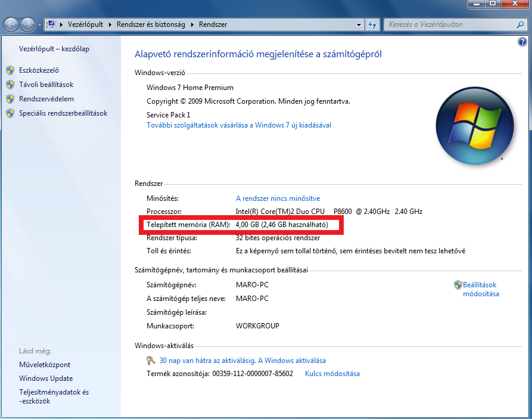Image resolution: width=532 pixels, height=419 pixels.
Task: Expand arrow before Vezérlőpult in breadcrumb
Action: pos(61,24)
